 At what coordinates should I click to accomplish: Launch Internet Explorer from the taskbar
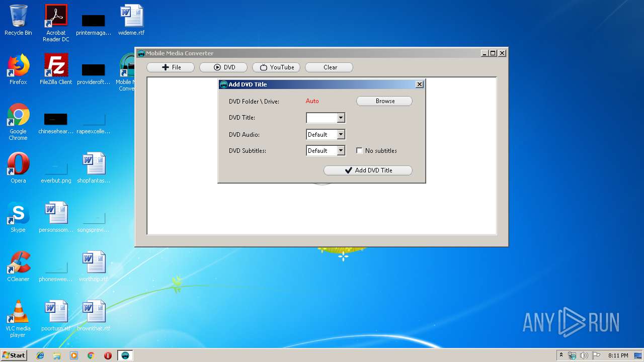40,355
